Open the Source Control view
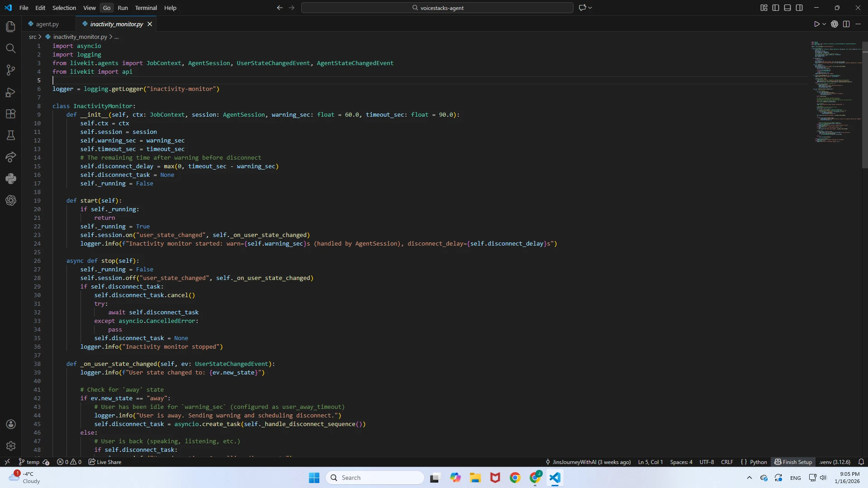 click(11, 70)
